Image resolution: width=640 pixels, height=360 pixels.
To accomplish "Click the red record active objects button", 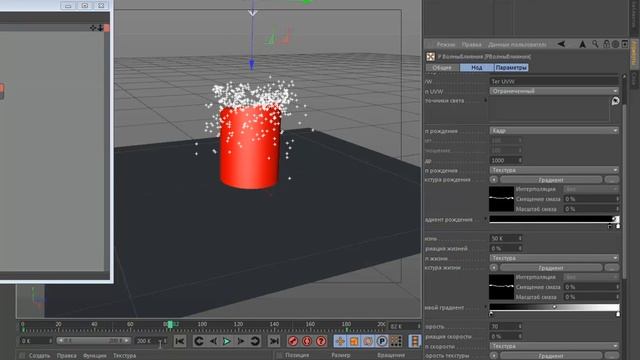I will point(293,341).
